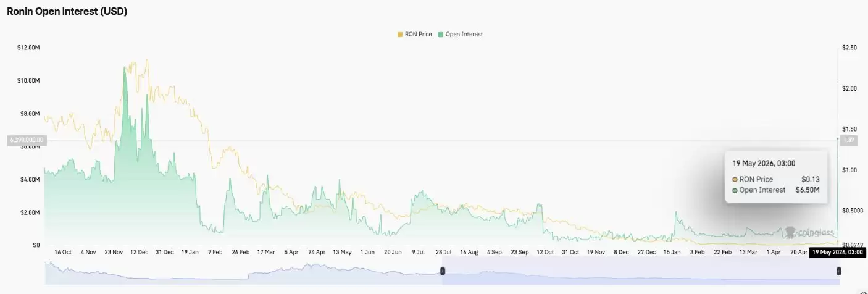The image size is (868, 294).
Task: Click the $1.50 right axis label
Action: pos(849,129)
